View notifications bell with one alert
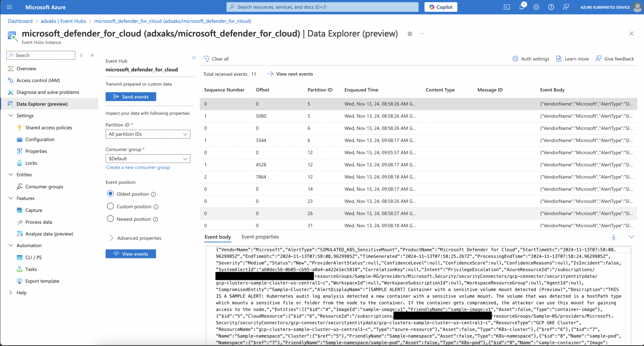Viewport: 644px width, 346px height. tap(521, 7)
